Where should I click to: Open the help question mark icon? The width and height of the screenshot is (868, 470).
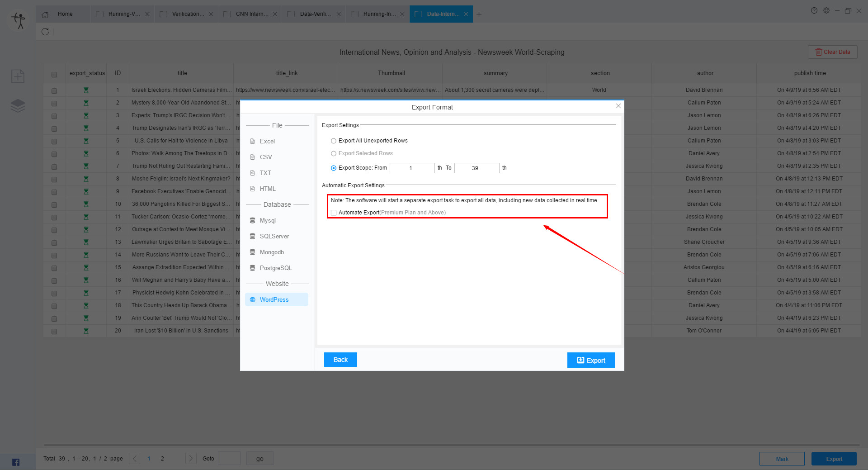tap(814, 10)
